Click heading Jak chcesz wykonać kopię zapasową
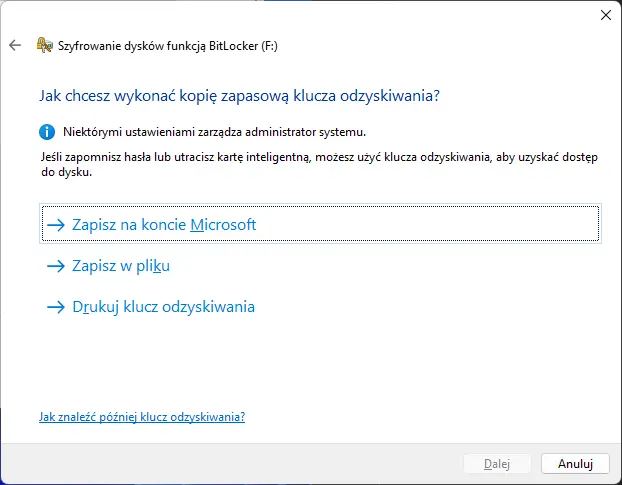 (239, 96)
